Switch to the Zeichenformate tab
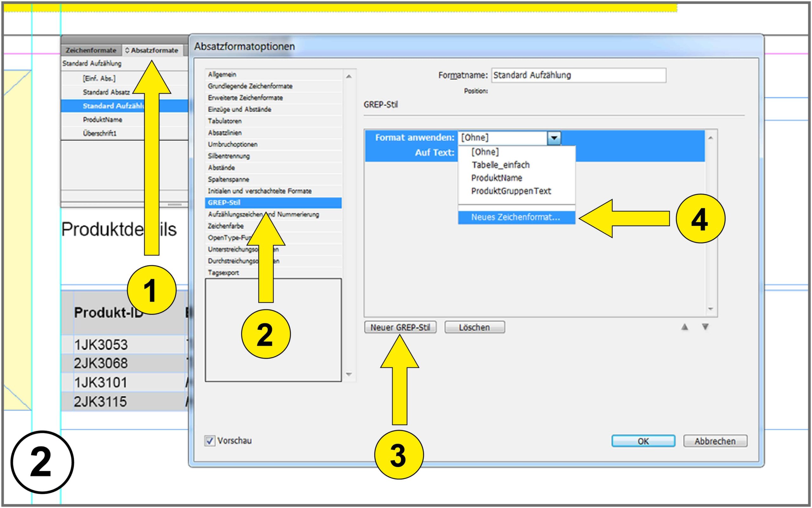This screenshot has height=508, width=812. (x=91, y=50)
